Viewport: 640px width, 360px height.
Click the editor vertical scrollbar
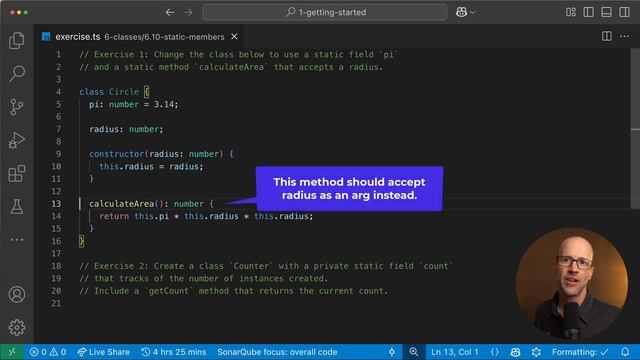635,129
